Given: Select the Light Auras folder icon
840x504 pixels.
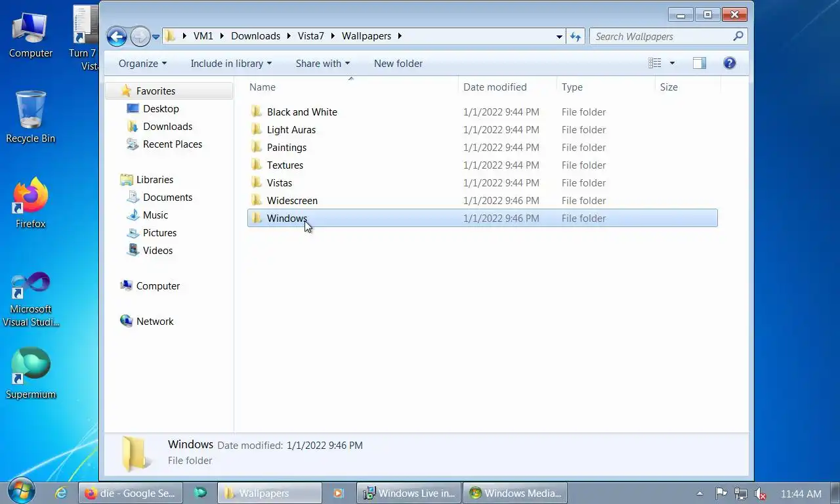Looking at the screenshot, I should [257, 130].
